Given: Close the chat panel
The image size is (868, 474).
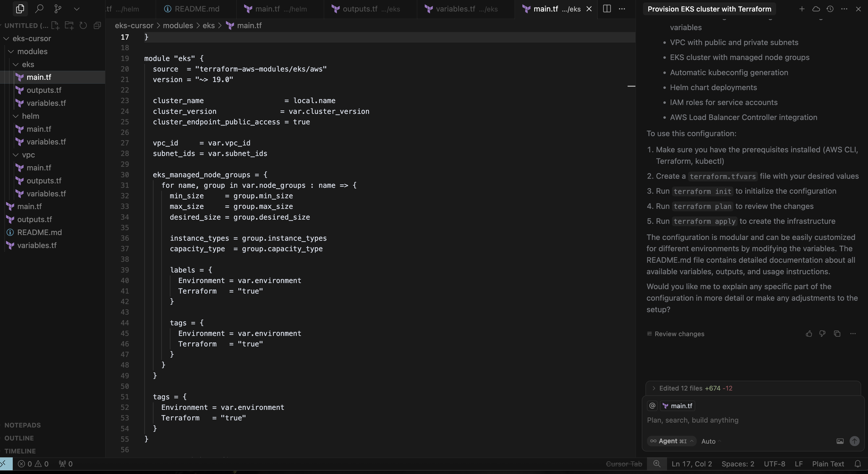Looking at the screenshot, I should click(858, 9).
